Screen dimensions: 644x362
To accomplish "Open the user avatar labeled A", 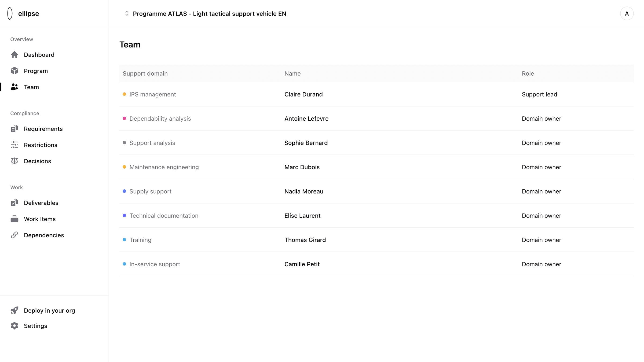I will click(x=627, y=13).
